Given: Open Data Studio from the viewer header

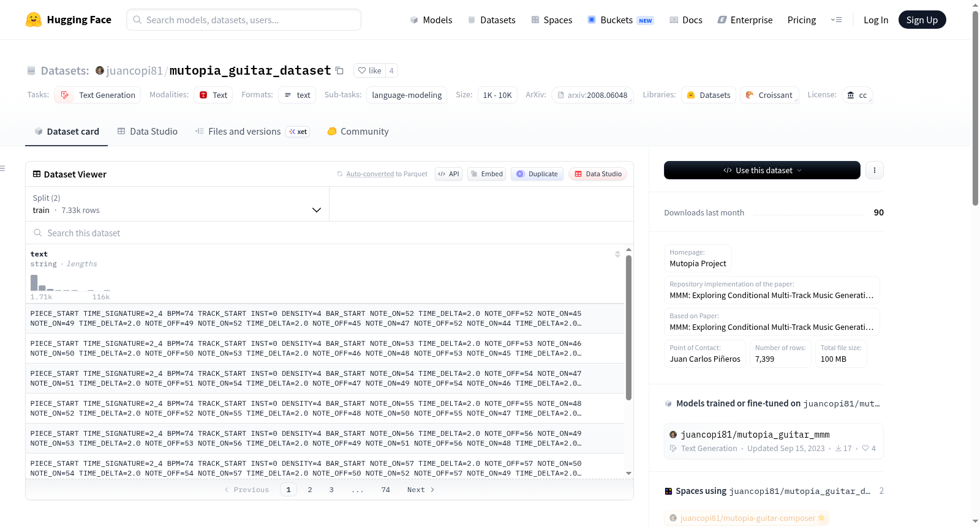Looking at the screenshot, I should (x=598, y=174).
